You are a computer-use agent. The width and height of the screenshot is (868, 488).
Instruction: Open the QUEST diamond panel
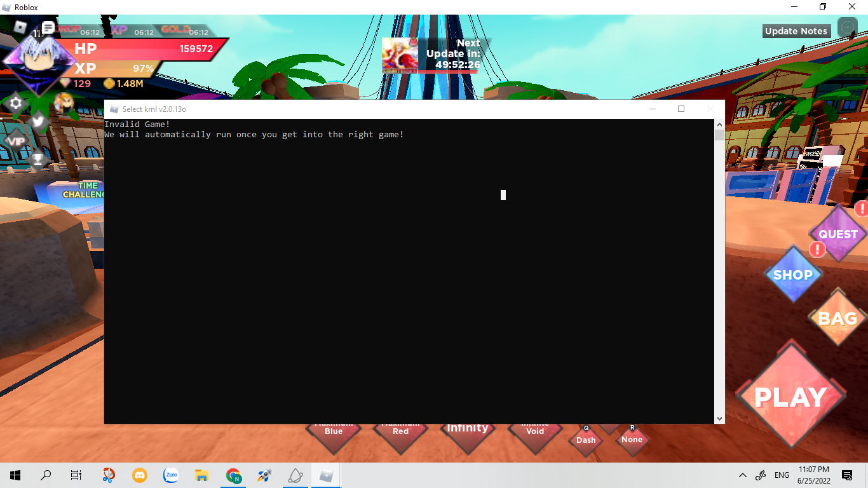(837, 234)
